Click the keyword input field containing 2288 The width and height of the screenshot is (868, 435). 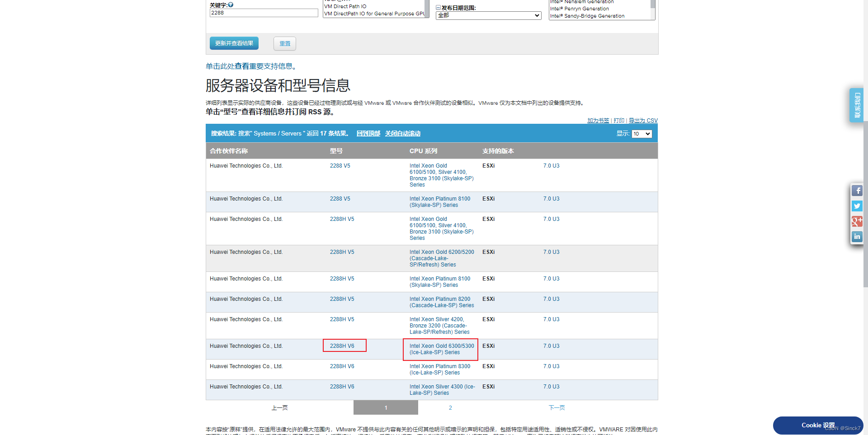coord(264,13)
